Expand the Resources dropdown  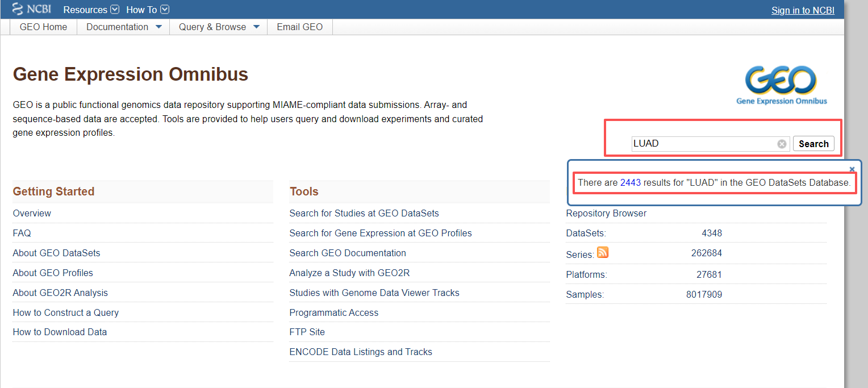coord(91,10)
